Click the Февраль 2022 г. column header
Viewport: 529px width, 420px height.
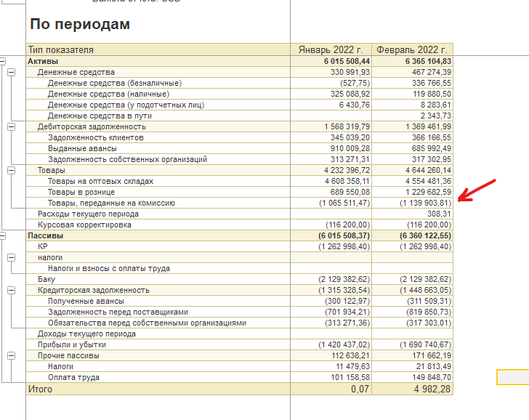412,50
